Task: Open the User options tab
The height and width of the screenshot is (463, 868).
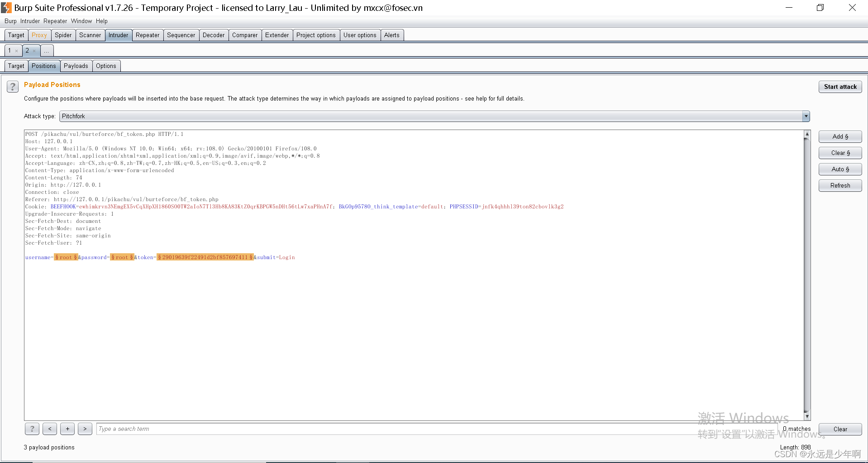Action: click(x=360, y=35)
